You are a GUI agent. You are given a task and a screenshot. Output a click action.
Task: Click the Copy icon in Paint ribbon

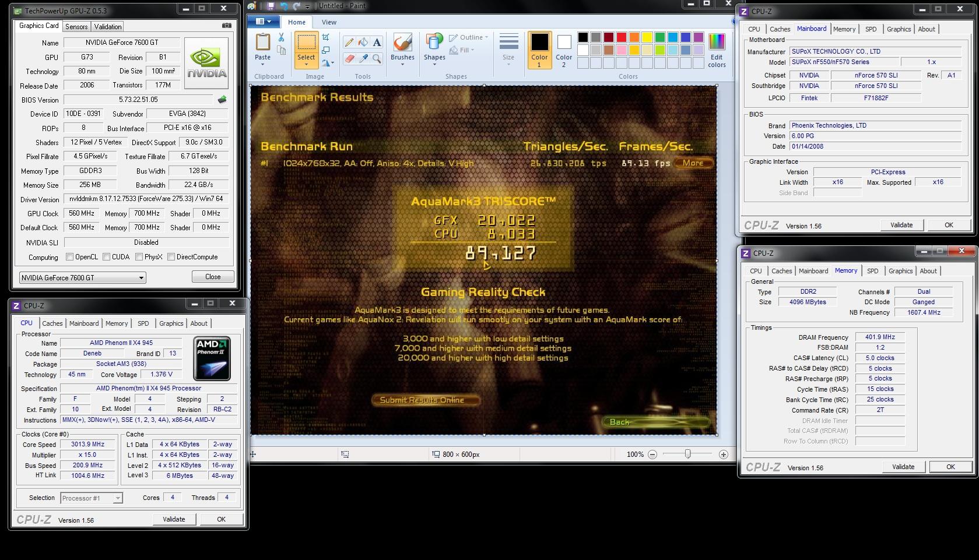click(281, 50)
